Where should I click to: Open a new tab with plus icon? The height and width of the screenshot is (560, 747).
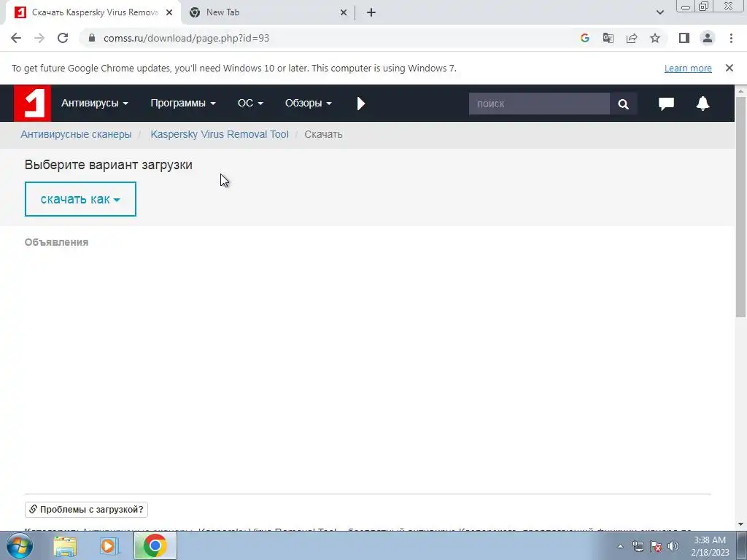coord(371,12)
